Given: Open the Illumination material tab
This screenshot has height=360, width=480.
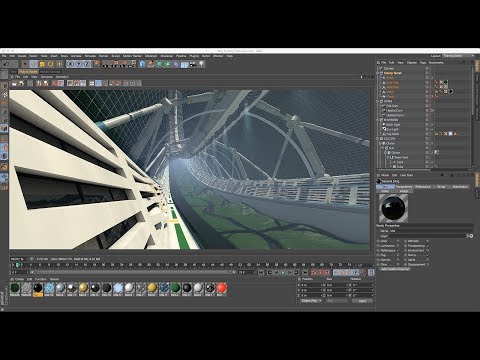Looking at the screenshot, I should [x=460, y=187].
